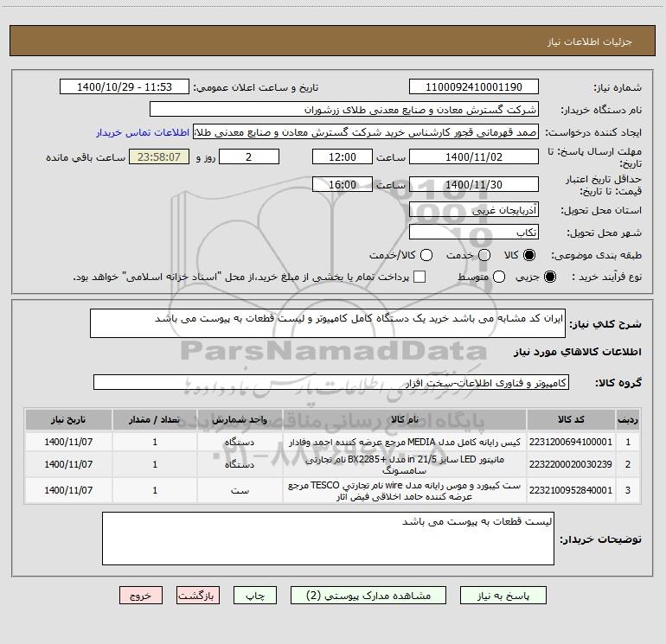Viewport: 666px width, 644px height.
Task: Click the request creator field
Action: tap(366, 132)
